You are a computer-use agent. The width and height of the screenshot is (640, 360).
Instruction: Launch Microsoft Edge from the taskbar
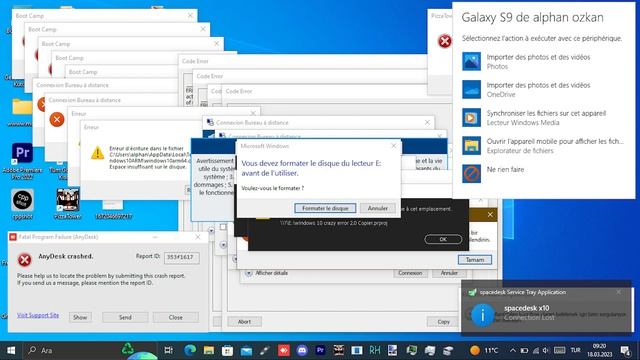189,350
